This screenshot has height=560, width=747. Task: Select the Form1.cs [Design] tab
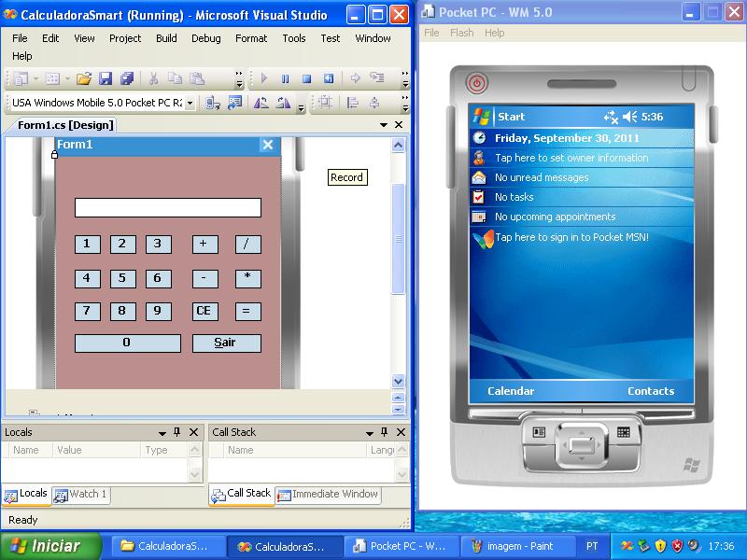click(65, 125)
